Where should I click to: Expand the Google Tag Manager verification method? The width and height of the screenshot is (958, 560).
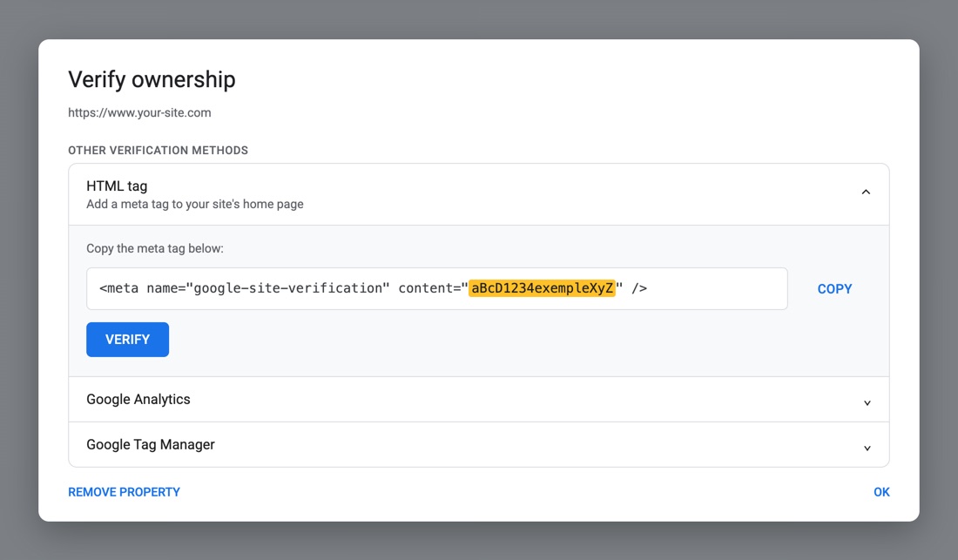click(479, 444)
